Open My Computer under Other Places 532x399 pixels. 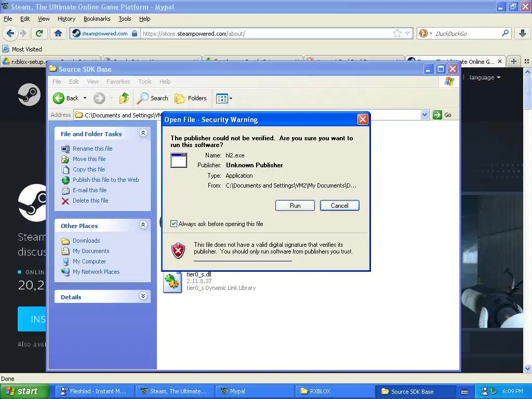point(84,262)
